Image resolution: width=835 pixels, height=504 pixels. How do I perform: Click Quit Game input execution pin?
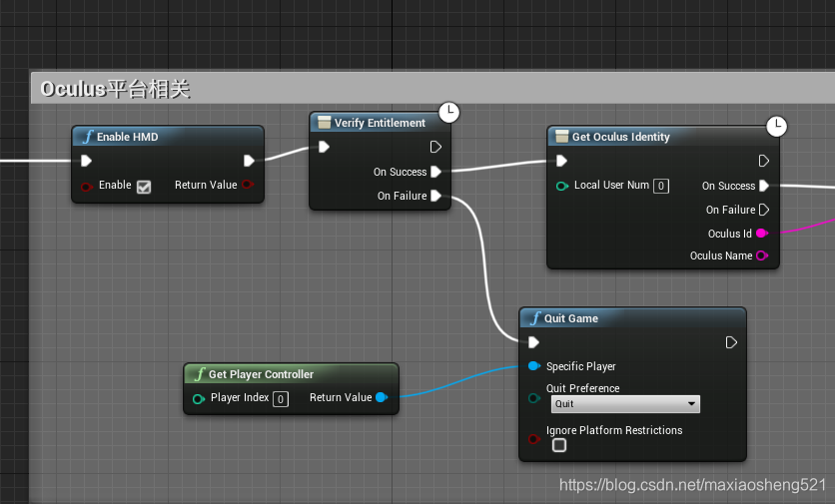[x=533, y=342]
